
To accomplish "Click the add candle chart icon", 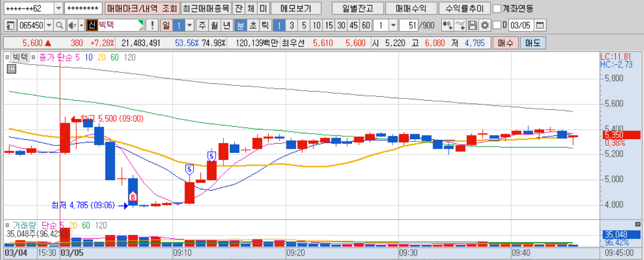I will tap(447, 26).
